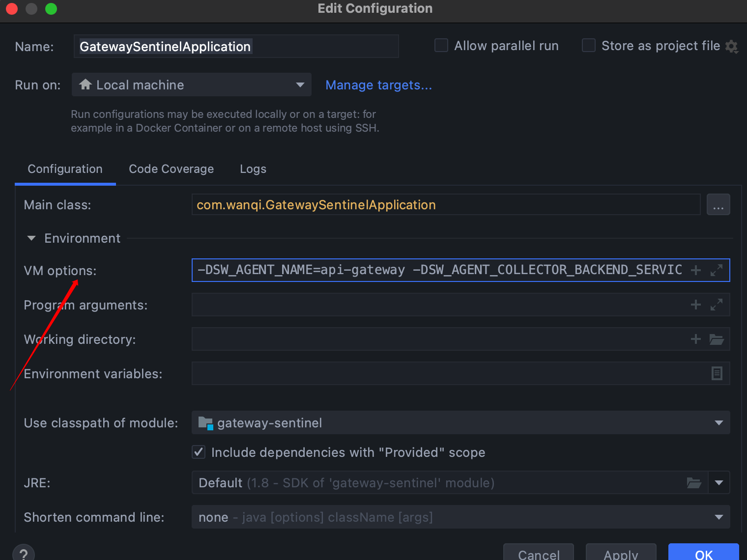Switch to the Logs tab
The width and height of the screenshot is (747, 560).
pyautogui.click(x=253, y=169)
